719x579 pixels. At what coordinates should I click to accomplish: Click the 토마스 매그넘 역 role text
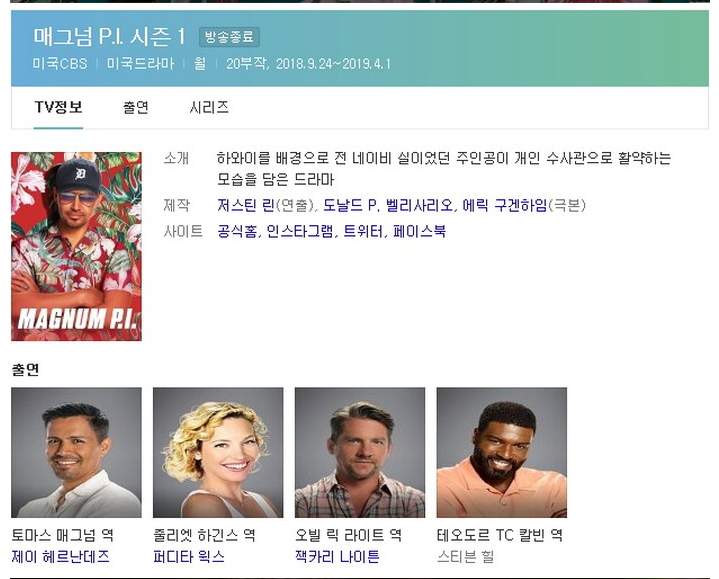point(62,535)
